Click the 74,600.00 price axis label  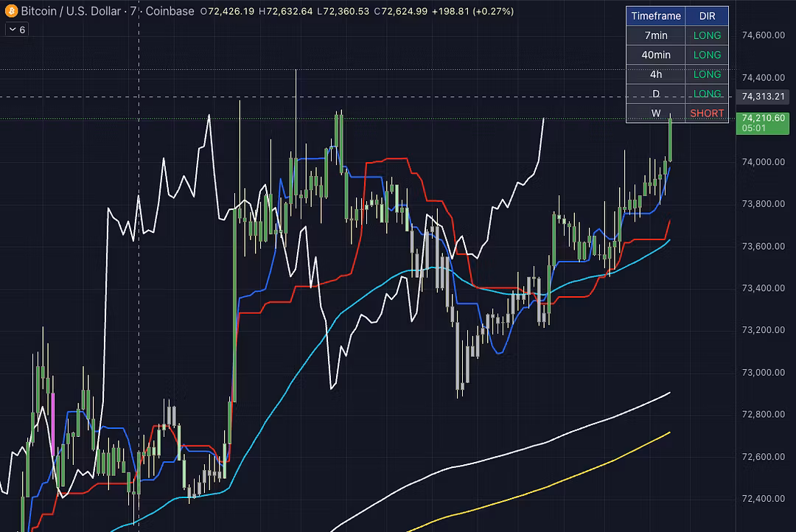(763, 35)
